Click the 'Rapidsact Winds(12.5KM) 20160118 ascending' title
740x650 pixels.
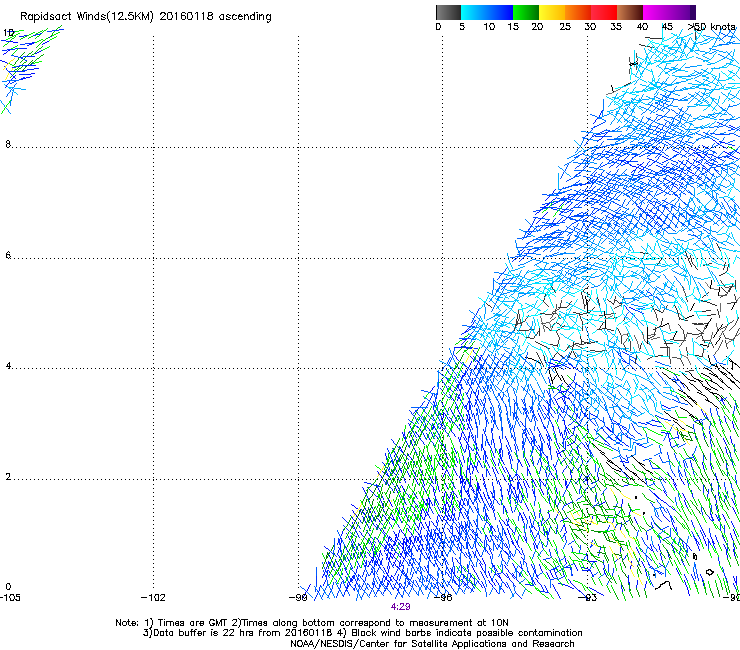(x=146, y=17)
